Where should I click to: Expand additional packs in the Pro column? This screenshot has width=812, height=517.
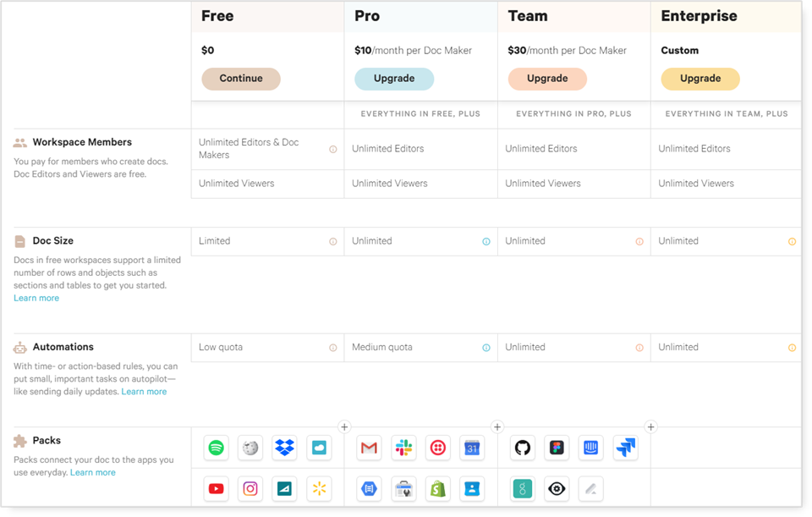pyautogui.click(x=497, y=426)
